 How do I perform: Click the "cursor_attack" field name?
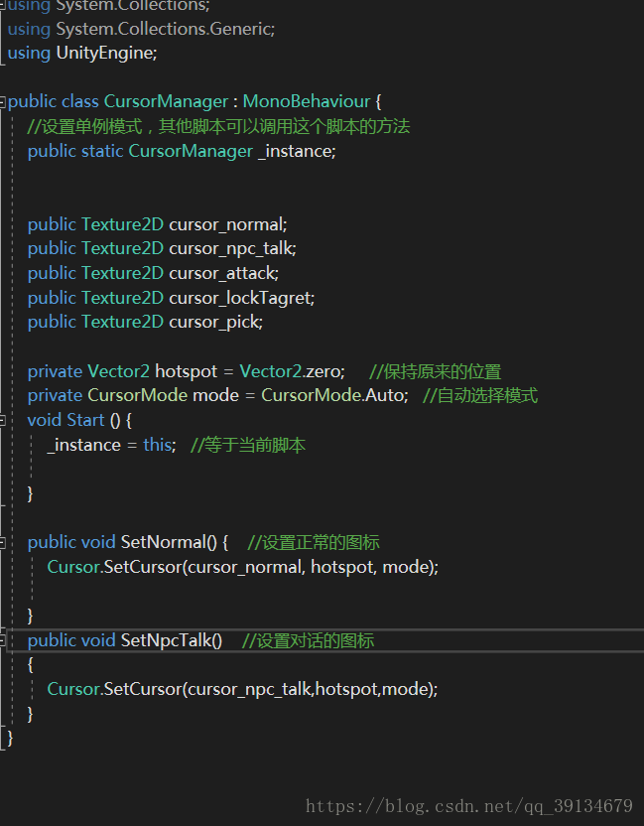221,273
